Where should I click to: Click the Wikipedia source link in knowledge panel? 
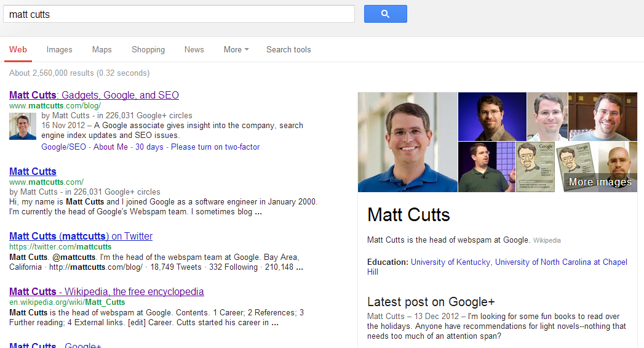[547, 240]
